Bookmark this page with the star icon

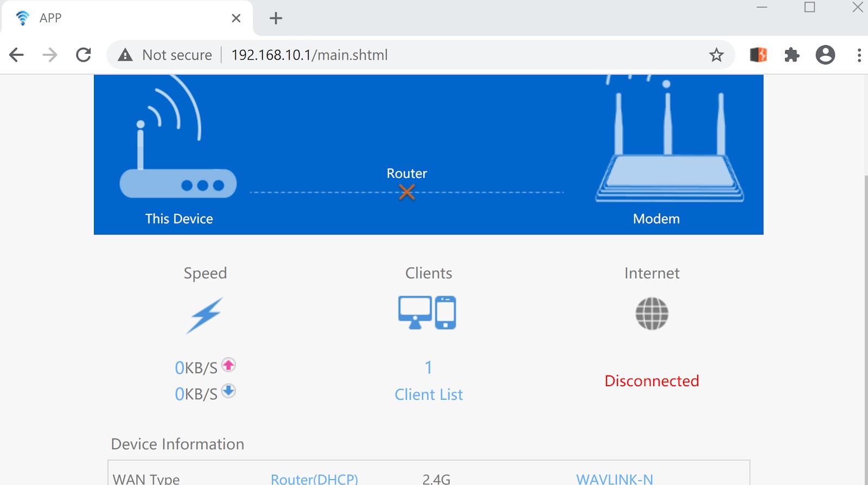click(x=716, y=55)
